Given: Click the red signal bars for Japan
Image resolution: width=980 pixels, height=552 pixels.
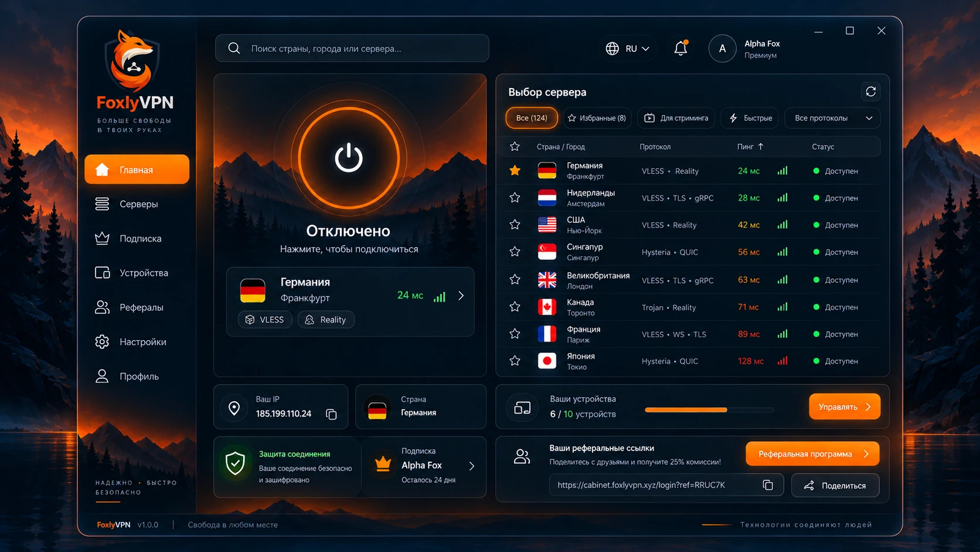Looking at the screenshot, I should [782, 361].
